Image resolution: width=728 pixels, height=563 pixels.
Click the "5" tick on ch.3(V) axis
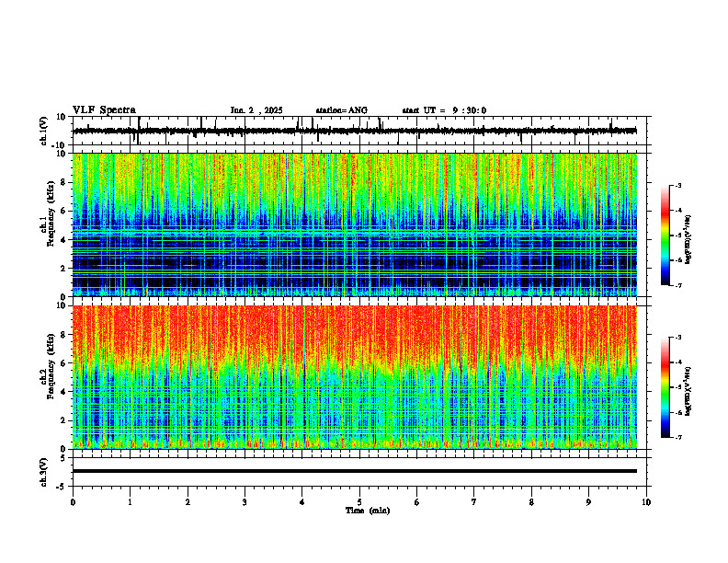63,458
